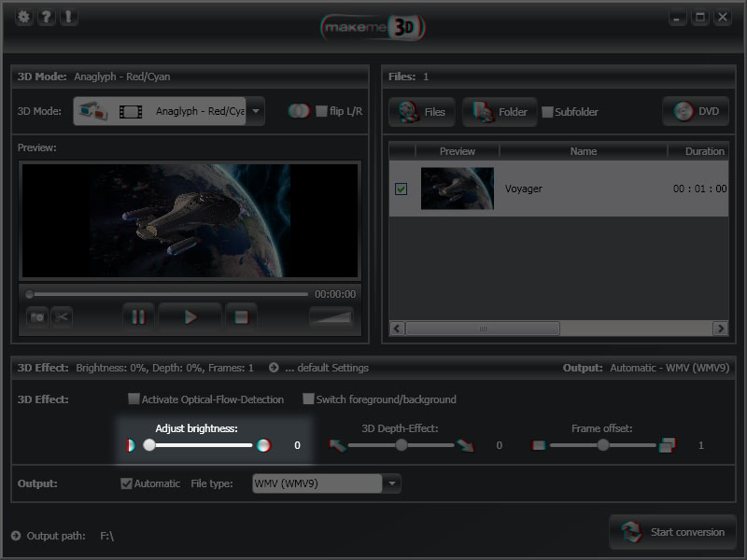
Task: Click the stacked frames icon for Frame offset
Action: pos(667,445)
